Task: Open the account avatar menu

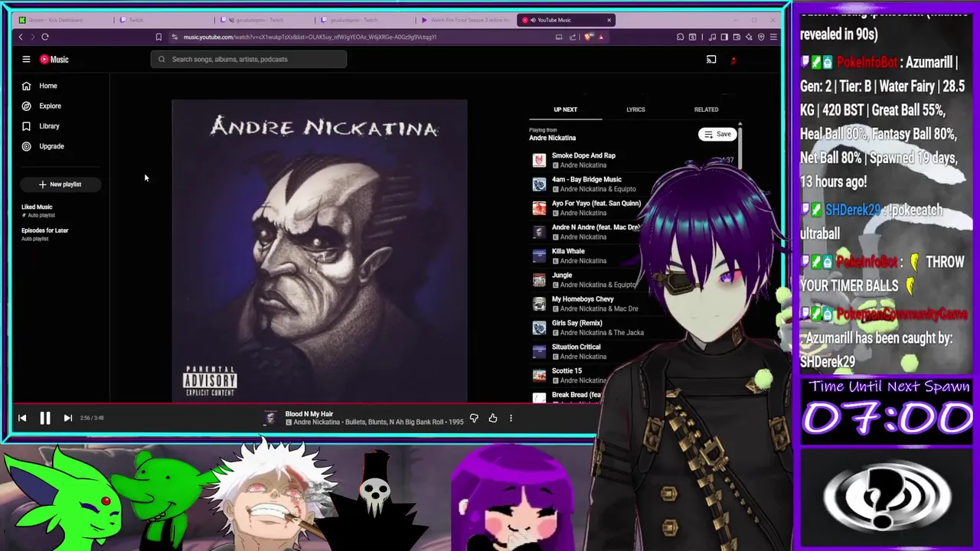Action: point(733,60)
